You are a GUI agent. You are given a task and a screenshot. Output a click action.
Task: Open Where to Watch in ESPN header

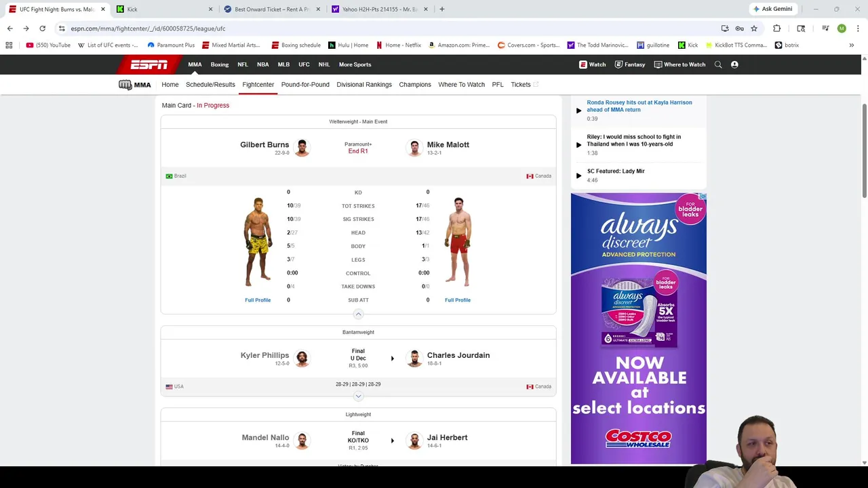point(679,64)
